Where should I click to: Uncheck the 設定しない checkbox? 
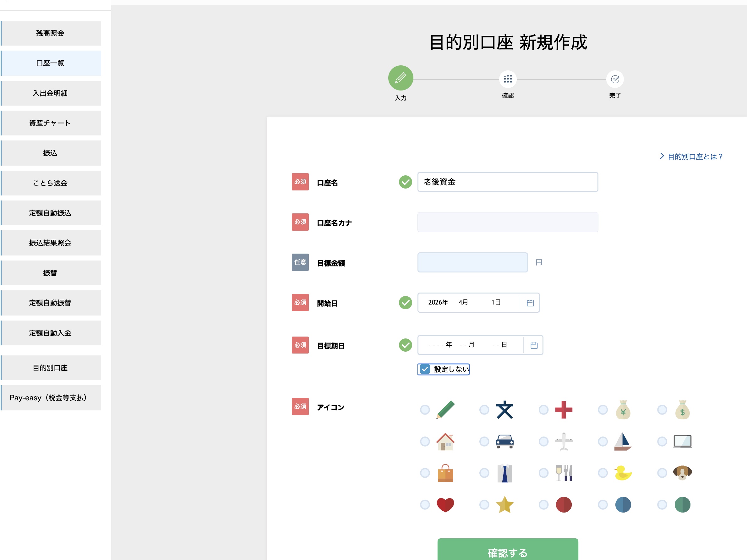(x=425, y=369)
